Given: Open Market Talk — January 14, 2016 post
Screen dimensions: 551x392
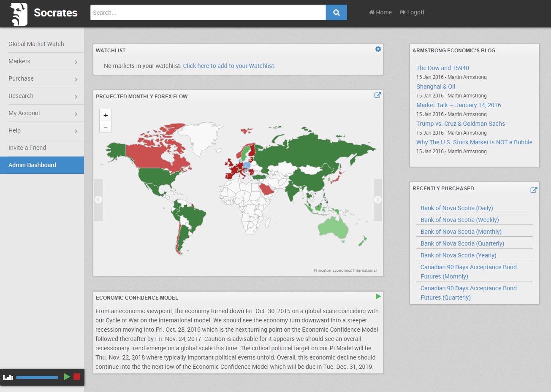Looking at the screenshot, I should 459,105.
